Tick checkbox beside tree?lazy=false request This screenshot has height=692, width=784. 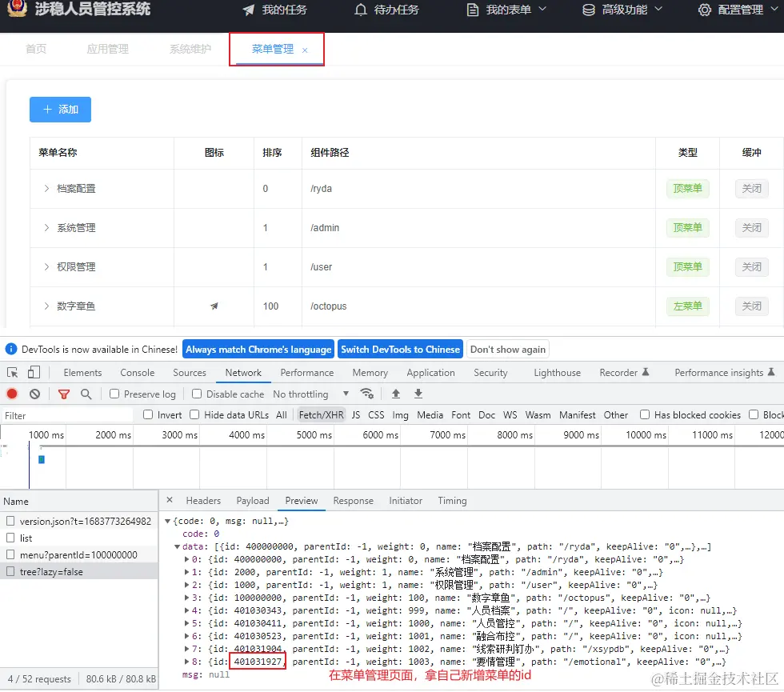point(10,571)
